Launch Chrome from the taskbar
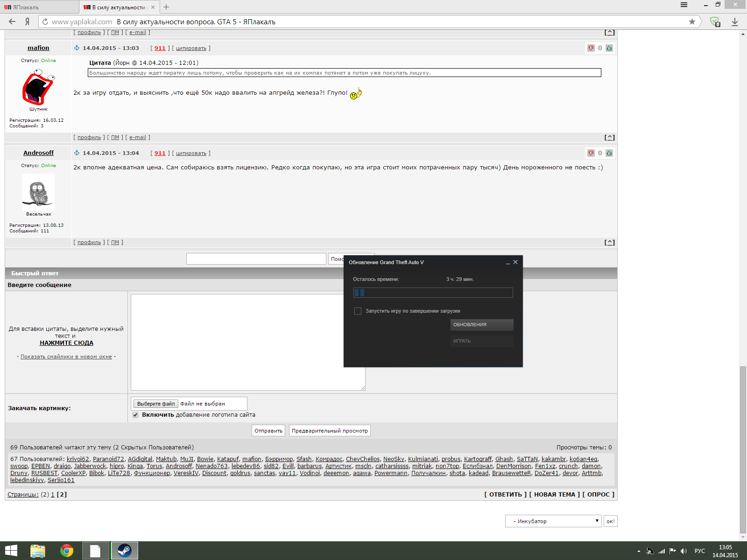 pos(67,551)
